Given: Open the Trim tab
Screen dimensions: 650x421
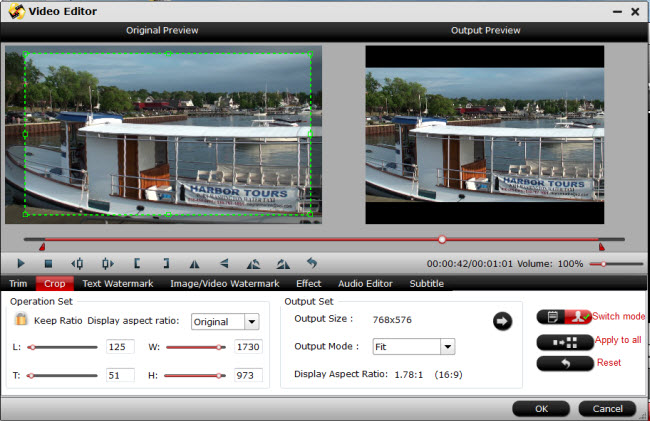Looking at the screenshot, I should (x=18, y=284).
